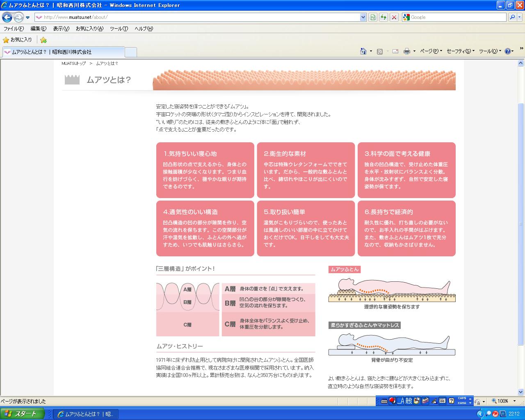Click the 2.衛生的な素材 feature card
The width and height of the screenshot is (525, 420).
[x=306, y=170]
